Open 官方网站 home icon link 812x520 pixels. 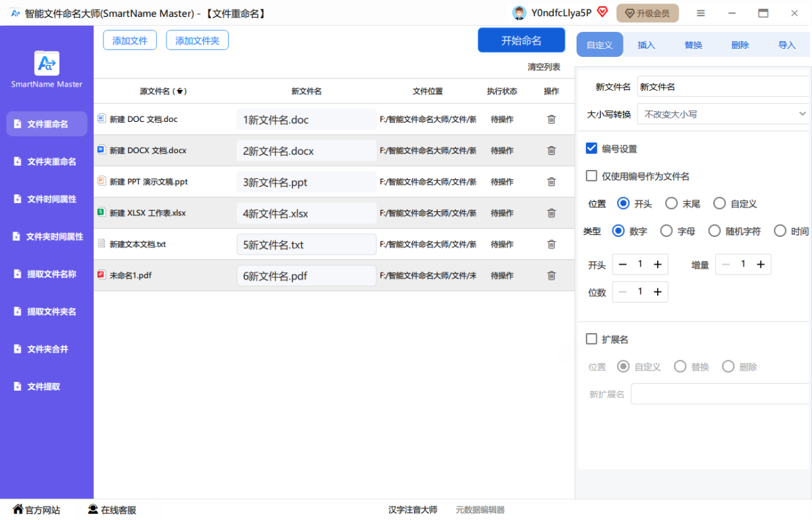18,510
